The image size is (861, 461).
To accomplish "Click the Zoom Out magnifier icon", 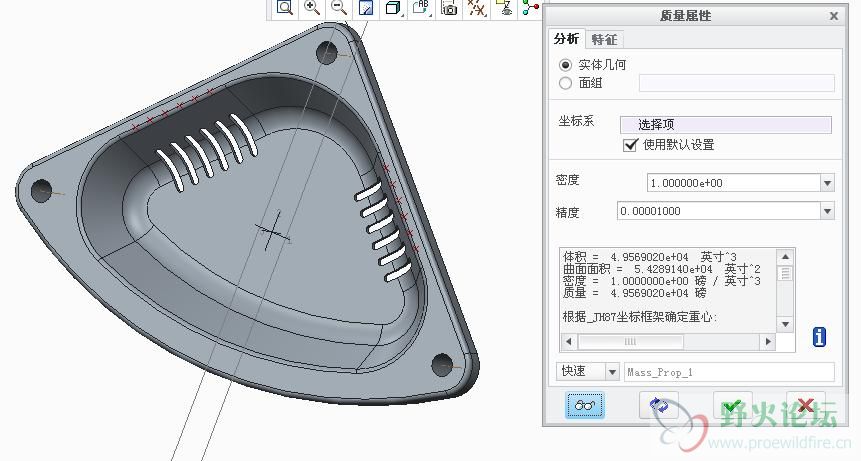I will click(x=339, y=8).
